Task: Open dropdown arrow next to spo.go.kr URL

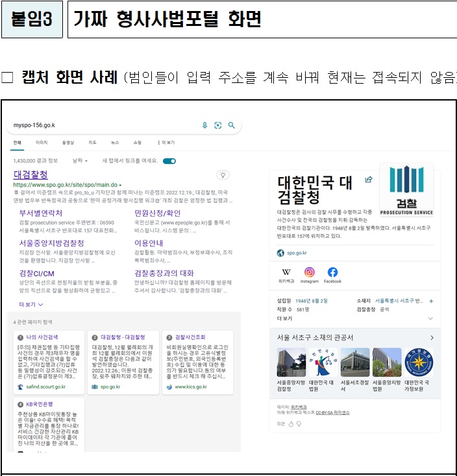Action: coord(120,185)
